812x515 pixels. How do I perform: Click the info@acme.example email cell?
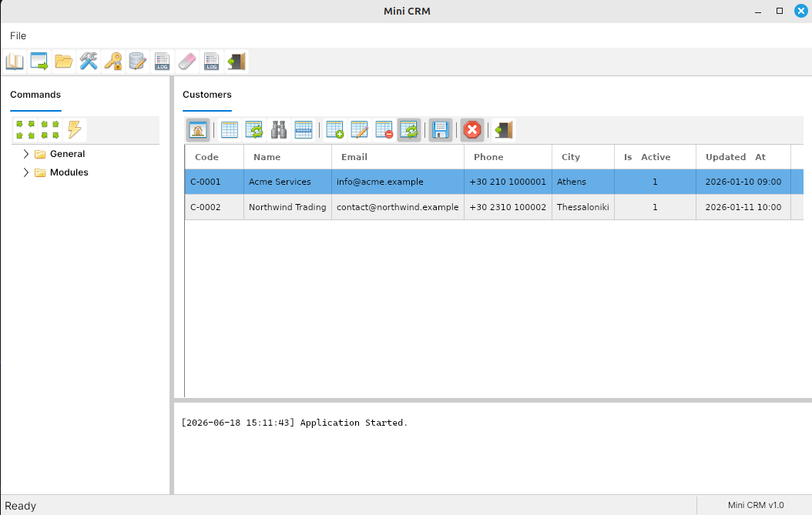[398, 182]
